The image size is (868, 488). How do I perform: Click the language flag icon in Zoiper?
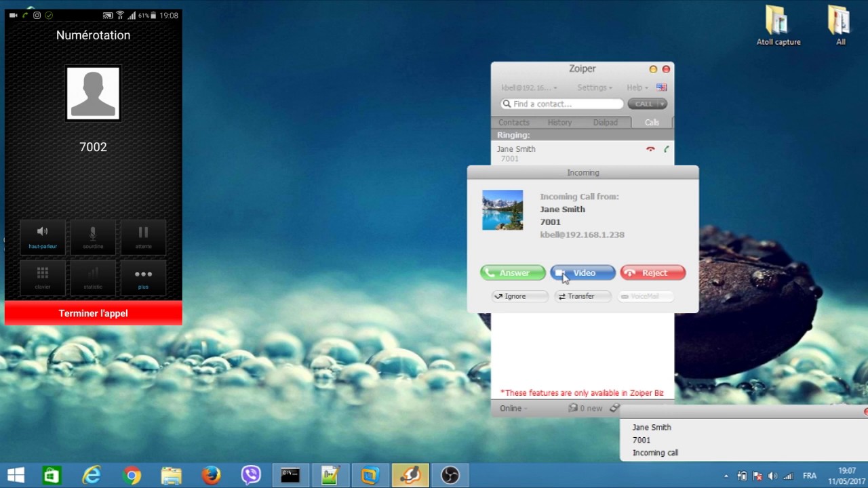(662, 87)
